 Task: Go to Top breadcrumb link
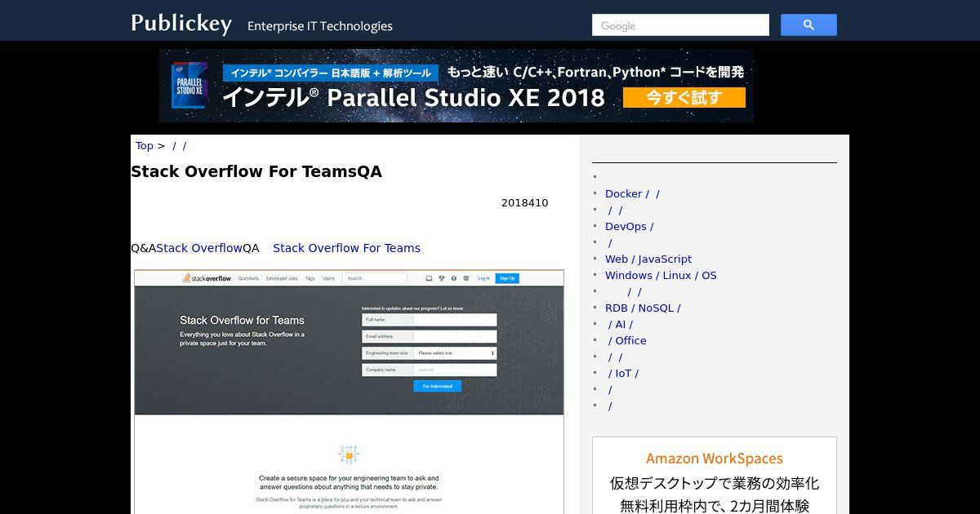[145, 146]
